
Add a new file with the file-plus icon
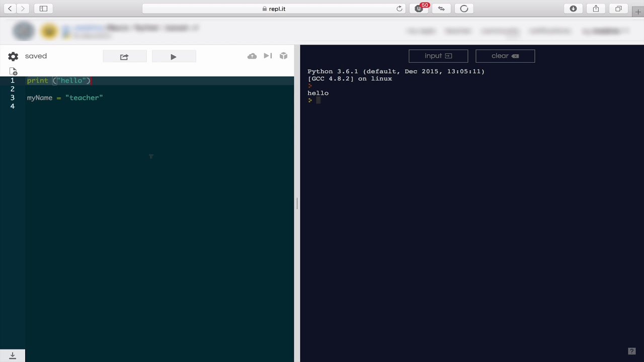point(13,71)
